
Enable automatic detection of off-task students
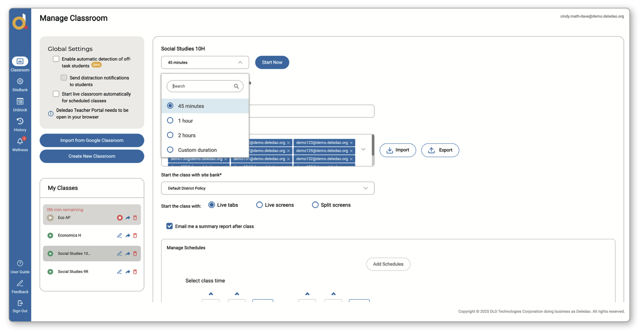(x=56, y=59)
